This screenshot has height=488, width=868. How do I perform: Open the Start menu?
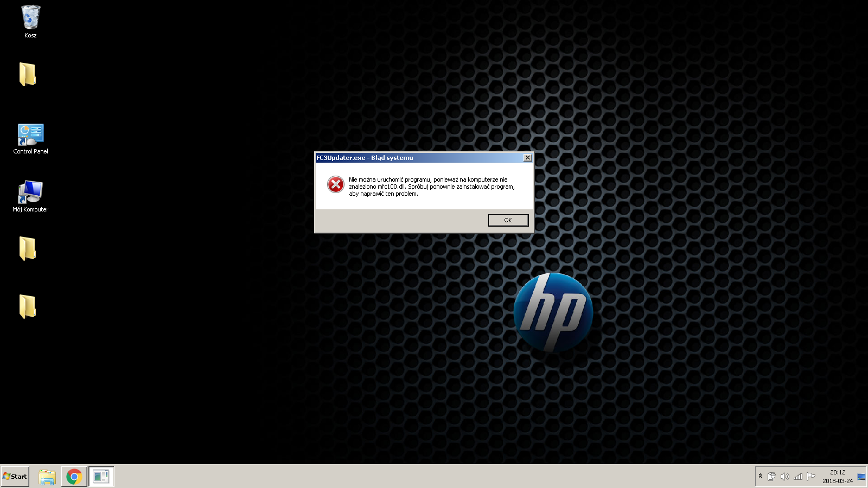coord(15,477)
